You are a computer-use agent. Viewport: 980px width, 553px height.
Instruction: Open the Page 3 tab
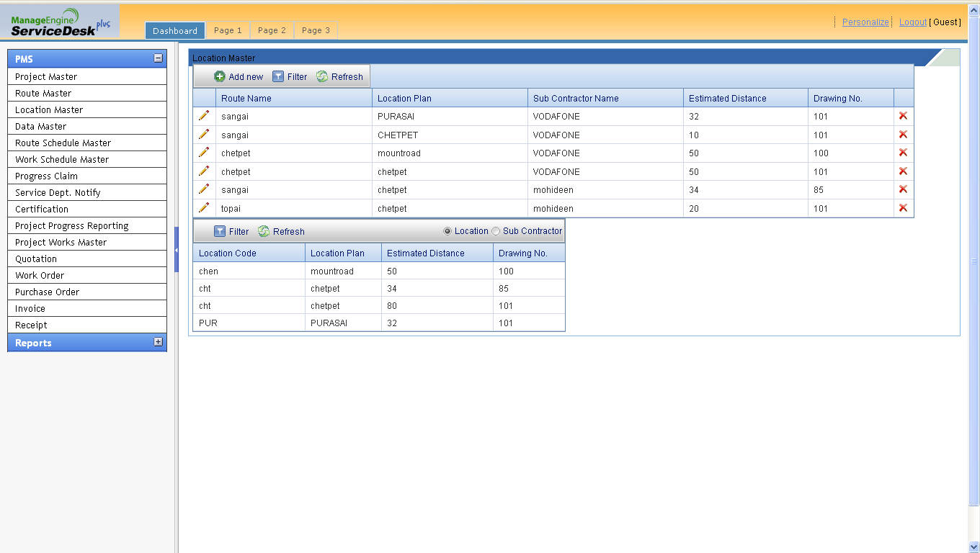[316, 30]
